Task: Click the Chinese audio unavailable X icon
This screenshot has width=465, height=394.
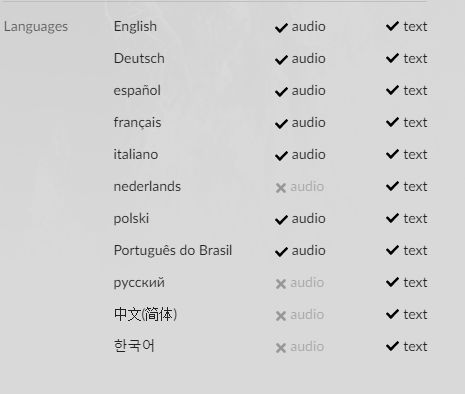Action: [x=281, y=316]
